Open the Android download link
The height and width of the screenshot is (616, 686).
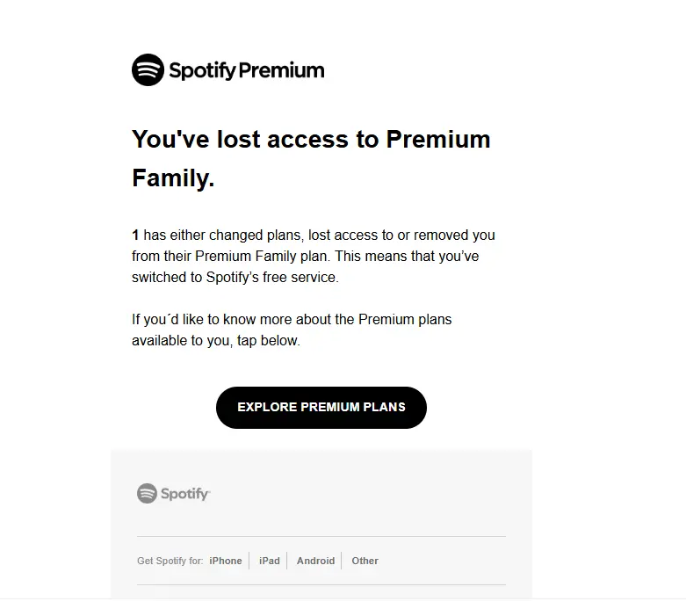point(315,561)
